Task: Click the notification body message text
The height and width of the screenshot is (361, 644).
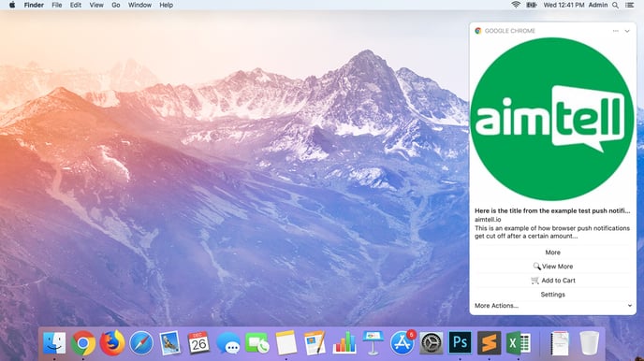Action: [x=552, y=232]
